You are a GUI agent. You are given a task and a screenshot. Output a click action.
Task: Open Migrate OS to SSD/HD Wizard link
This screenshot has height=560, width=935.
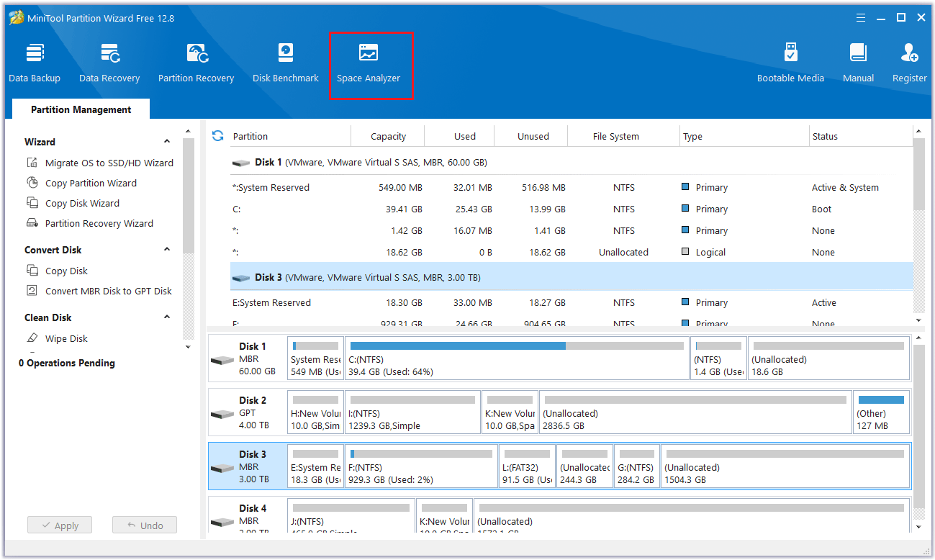click(x=109, y=163)
